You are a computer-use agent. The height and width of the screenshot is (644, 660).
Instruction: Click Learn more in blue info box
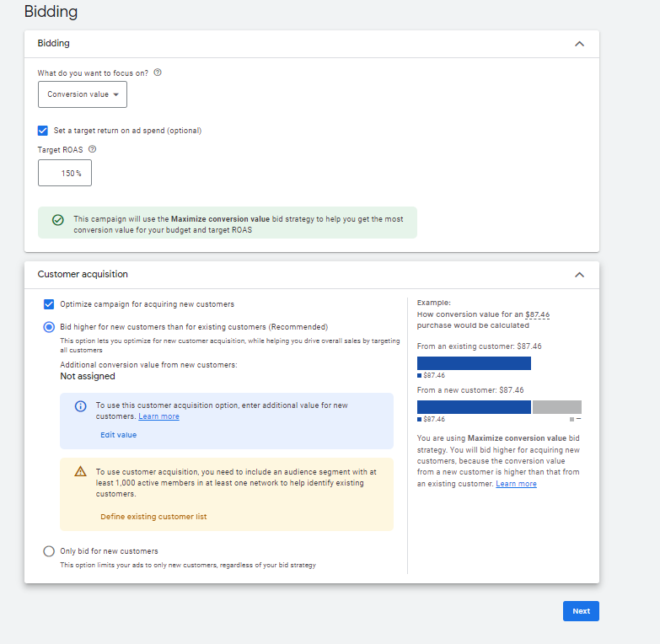[x=158, y=416]
